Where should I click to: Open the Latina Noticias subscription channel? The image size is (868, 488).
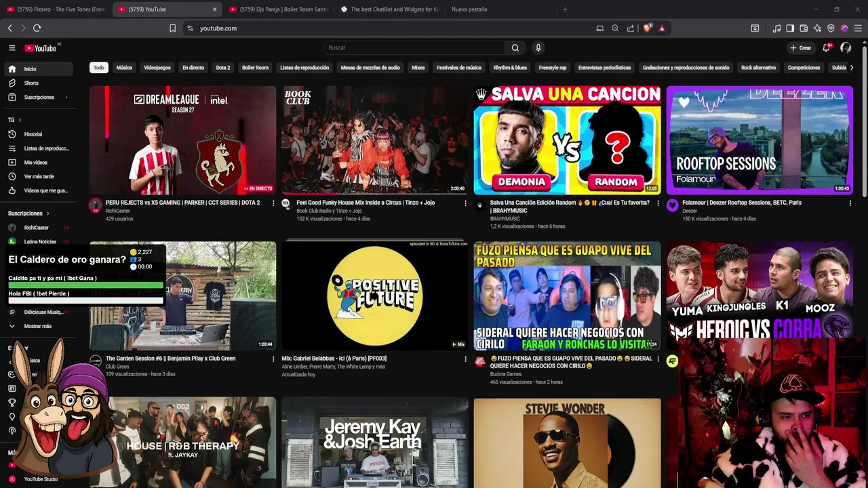tap(39, 242)
